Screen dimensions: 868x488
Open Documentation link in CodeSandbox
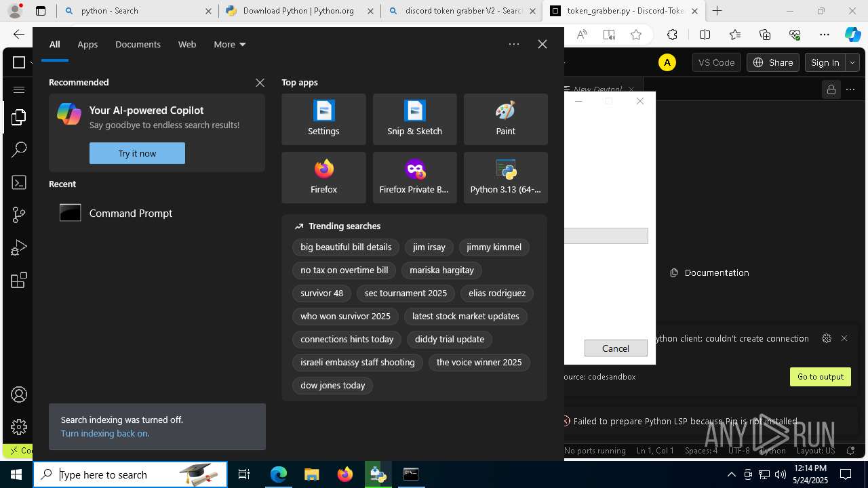pos(709,272)
